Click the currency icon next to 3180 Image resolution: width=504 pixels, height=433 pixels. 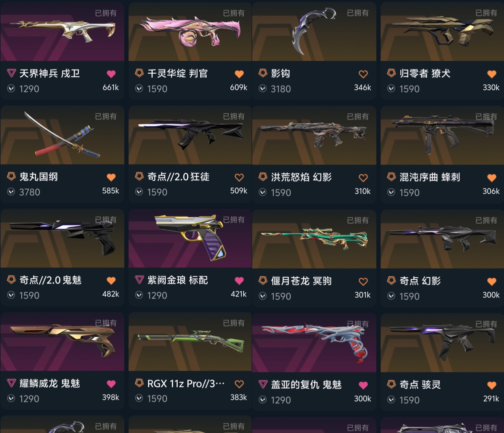(x=263, y=89)
